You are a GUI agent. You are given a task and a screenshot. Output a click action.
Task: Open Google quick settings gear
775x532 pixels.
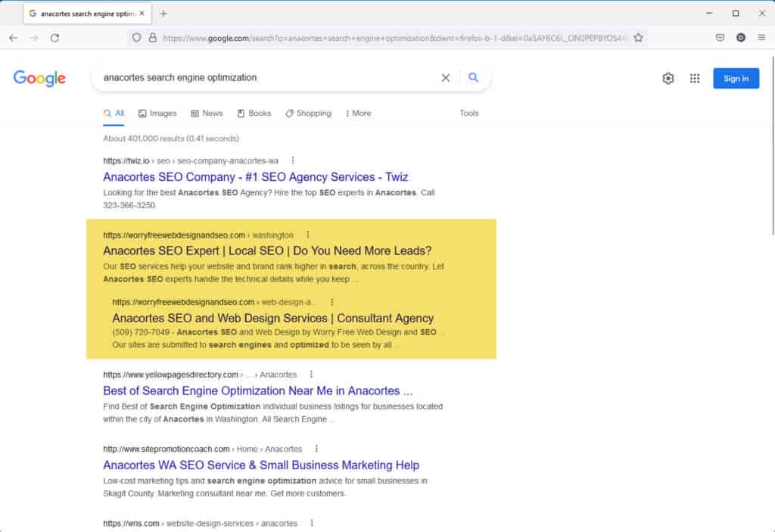click(668, 78)
